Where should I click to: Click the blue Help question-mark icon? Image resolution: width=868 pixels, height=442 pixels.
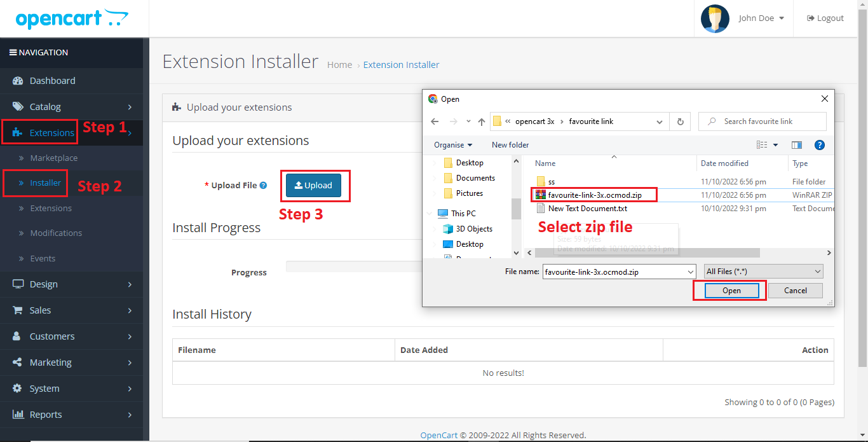pos(820,145)
